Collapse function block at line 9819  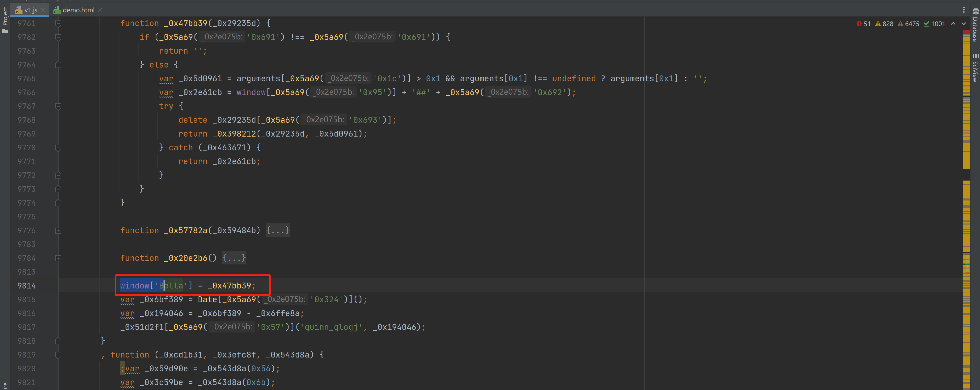[58, 355]
